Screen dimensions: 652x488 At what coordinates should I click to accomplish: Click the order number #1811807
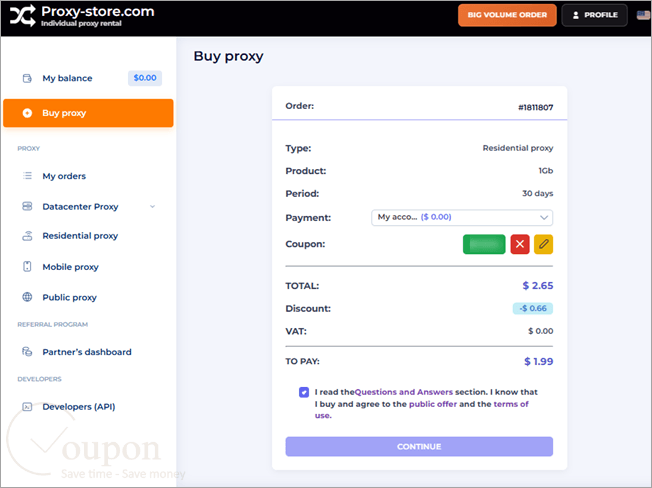point(536,107)
